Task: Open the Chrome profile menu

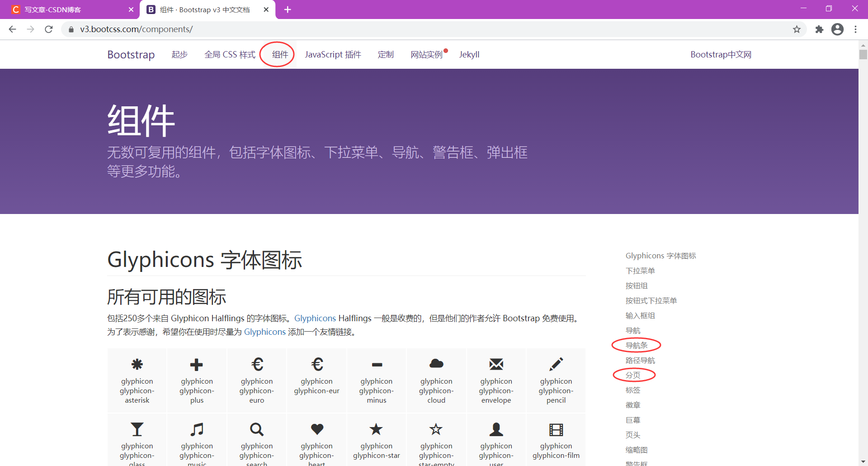Action: tap(837, 29)
